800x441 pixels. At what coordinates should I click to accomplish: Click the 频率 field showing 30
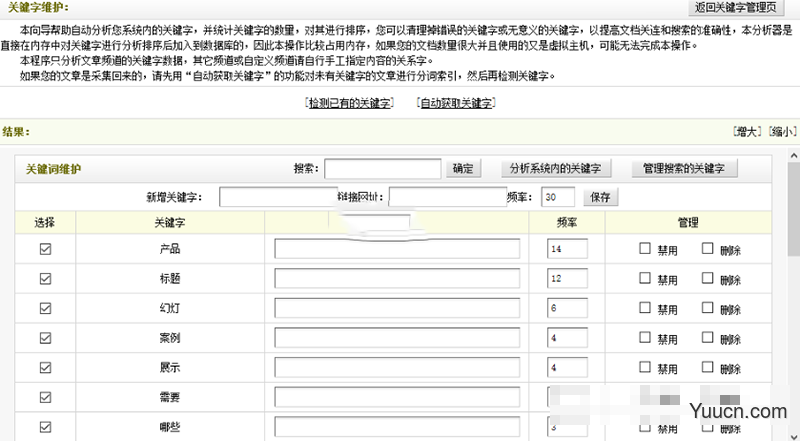pos(558,196)
